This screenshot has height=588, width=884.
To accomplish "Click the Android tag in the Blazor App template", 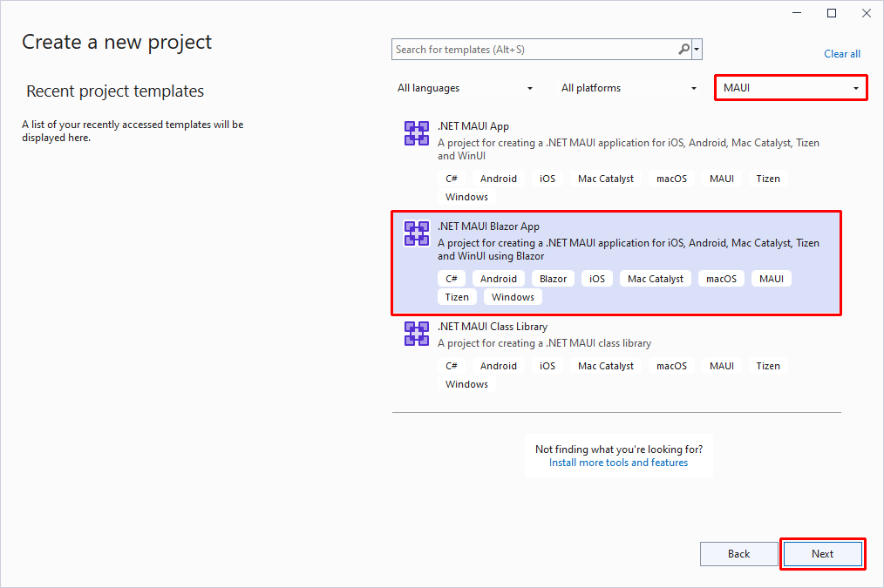I will point(499,279).
